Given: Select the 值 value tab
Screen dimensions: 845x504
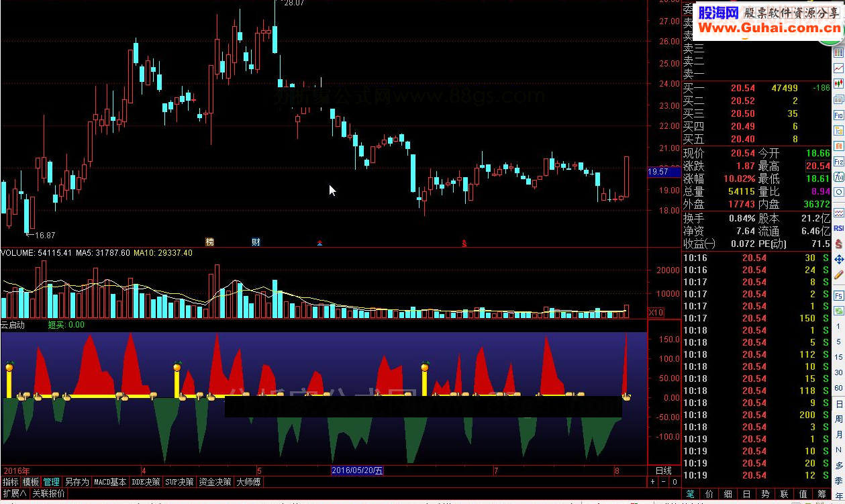Looking at the screenshot, I should pyautogui.click(x=803, y=494).
